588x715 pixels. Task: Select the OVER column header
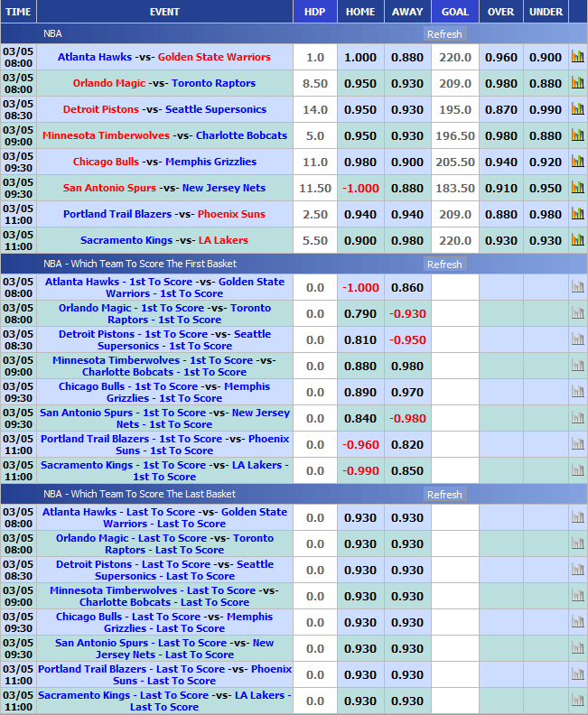coord(501,12)
